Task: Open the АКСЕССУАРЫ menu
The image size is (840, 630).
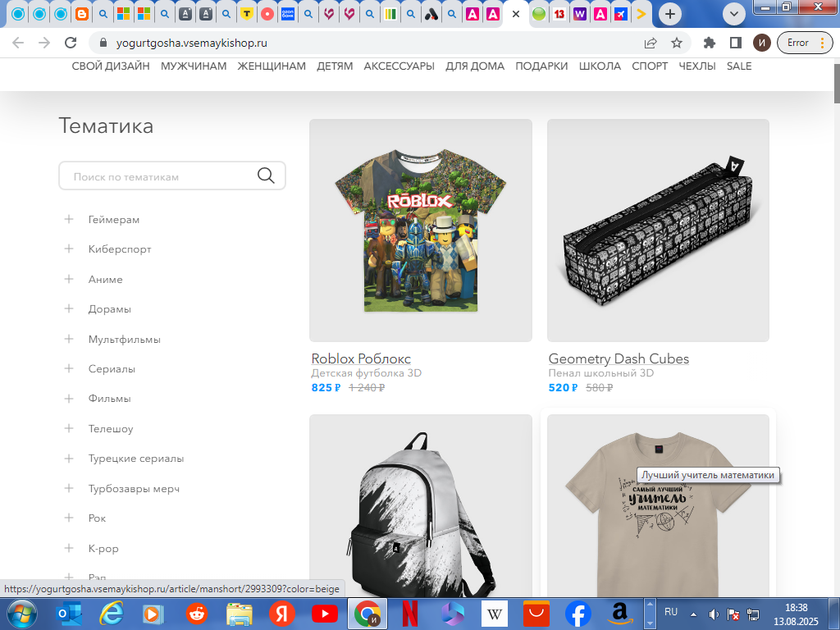Action: (x=399, y=66)
